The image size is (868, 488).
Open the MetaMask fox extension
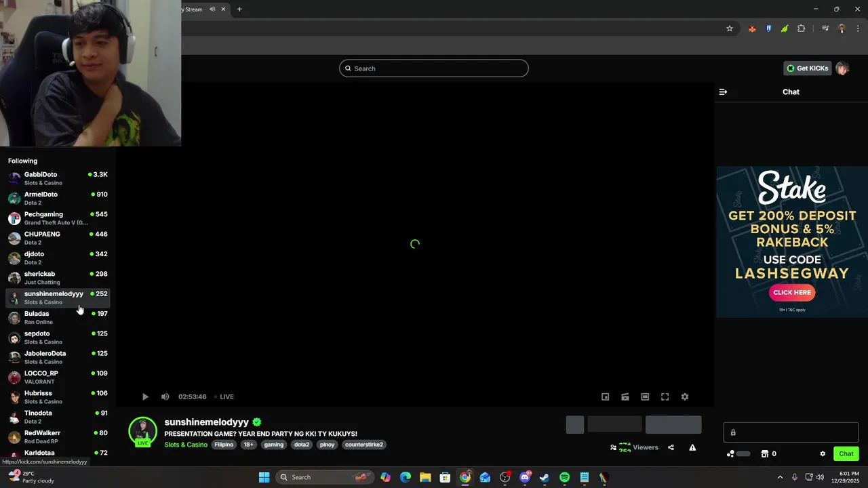click(x=752, y=28)
